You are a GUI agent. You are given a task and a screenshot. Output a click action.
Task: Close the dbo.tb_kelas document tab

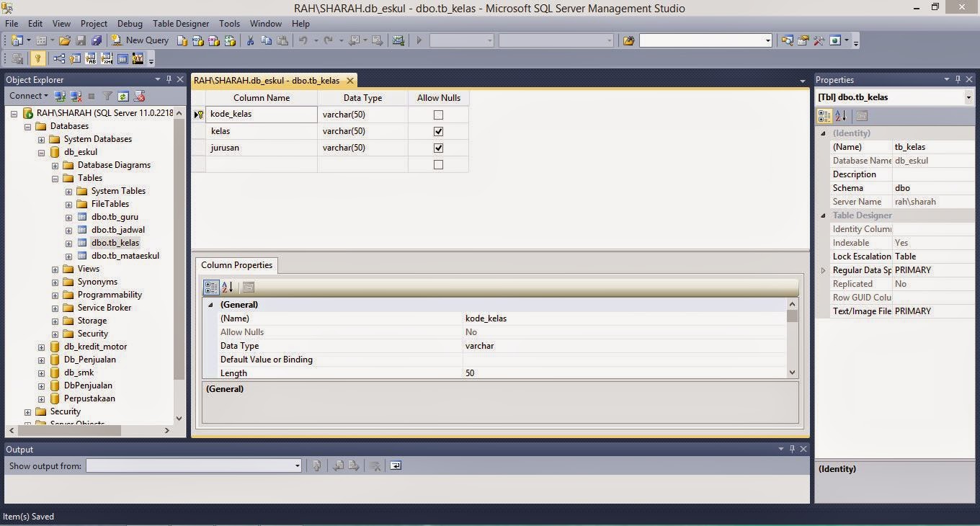click(x=350, y=81)
